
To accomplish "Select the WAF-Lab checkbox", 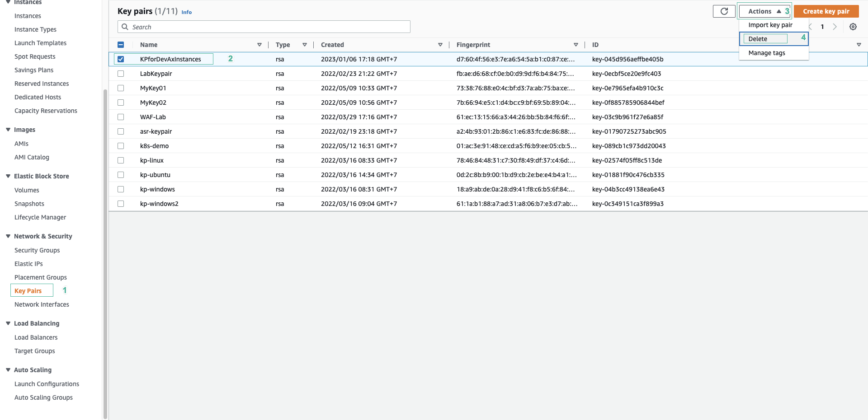I will [121, 117].
